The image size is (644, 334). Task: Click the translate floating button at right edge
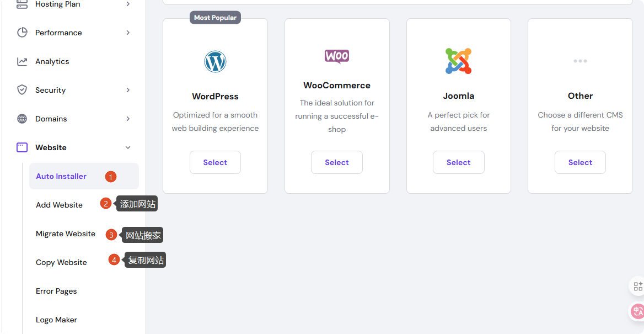pyautogui.click(x=637, y=311)
